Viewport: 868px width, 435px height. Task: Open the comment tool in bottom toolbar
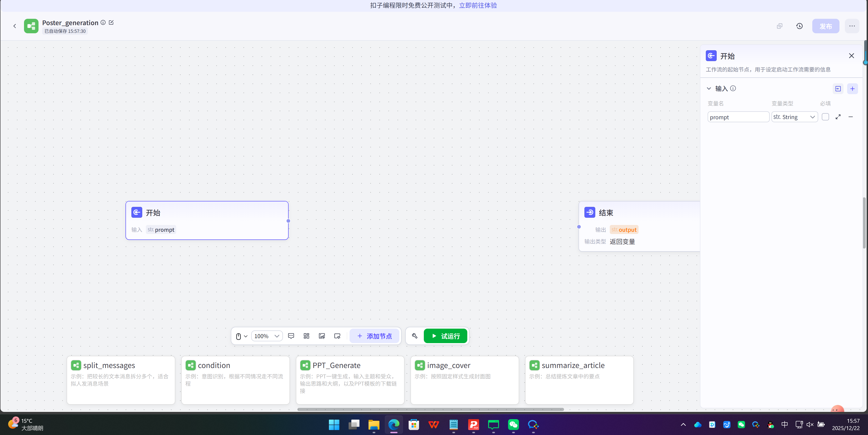[x=291, y=336]
